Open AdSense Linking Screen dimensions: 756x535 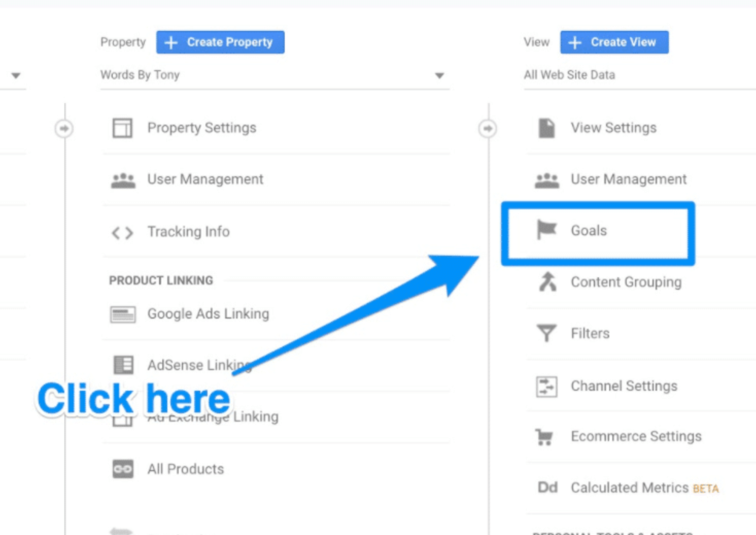(x=199, y=365)
